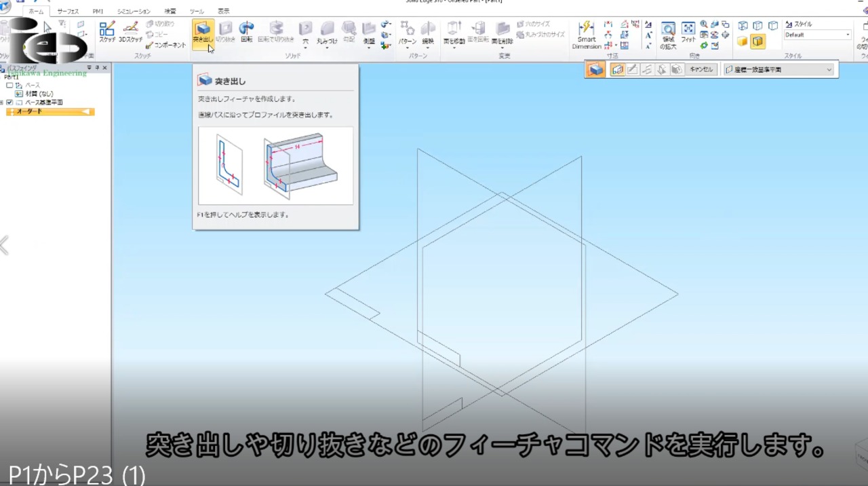Expand the ベース基準平面 tree node
The height and width of the screenshot is (486, 868).
coord(2,102)
